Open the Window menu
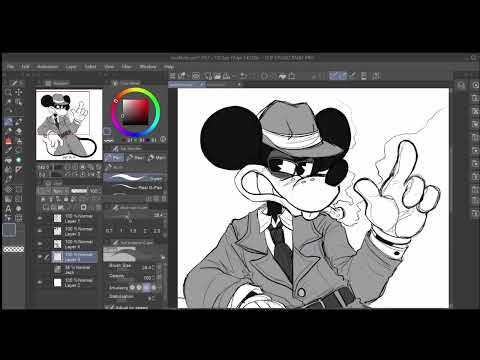 click(x=148, y=67)
